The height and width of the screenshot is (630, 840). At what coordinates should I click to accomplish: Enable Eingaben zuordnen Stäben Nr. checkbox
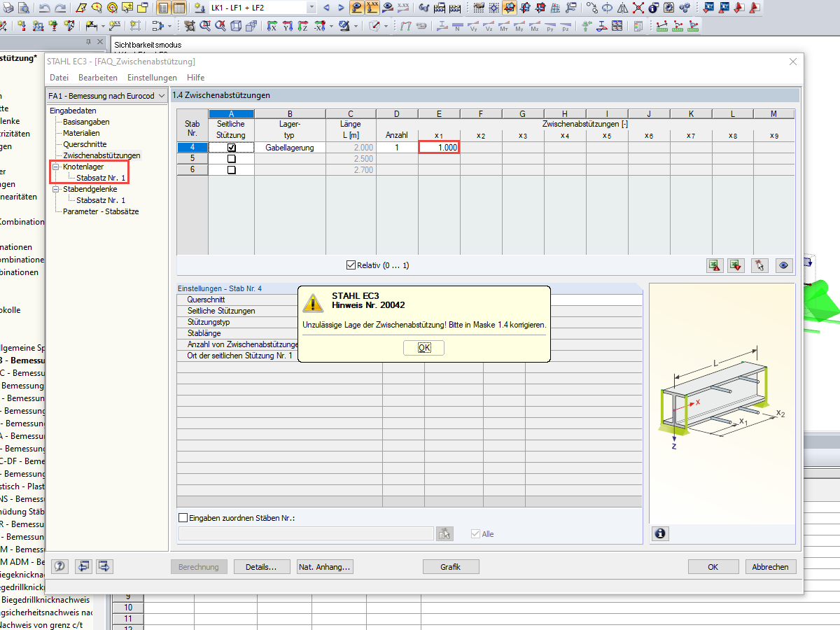coord(183,518)
